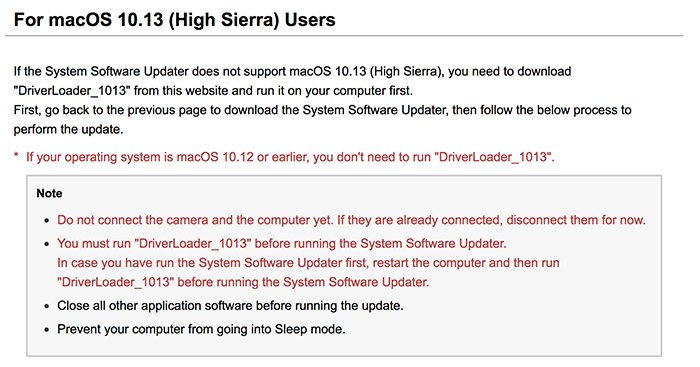The width and height of the screenshot is (700, 367).
Task: Click the bullet before 'Do not connect'
Action: click(x=46, y=221)
